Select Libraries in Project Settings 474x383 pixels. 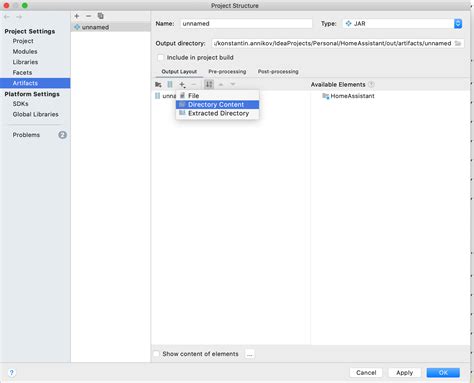[25, 62]
